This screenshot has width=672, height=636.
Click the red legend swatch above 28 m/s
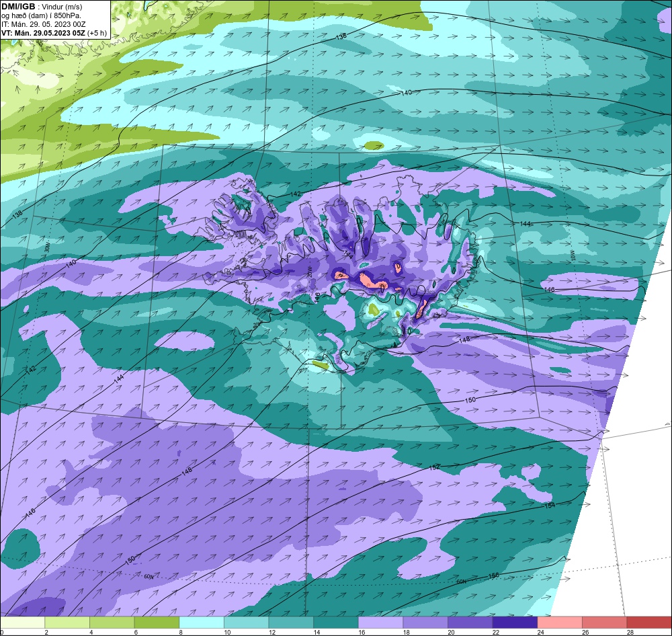point(649,623)
